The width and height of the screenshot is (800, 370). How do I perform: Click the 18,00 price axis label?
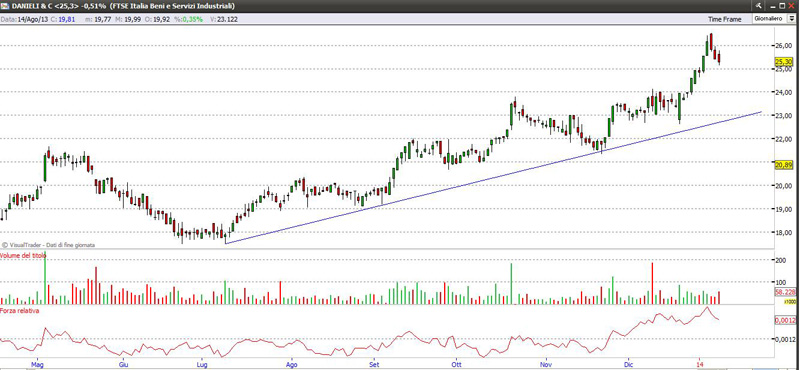(x=783, y=233)
